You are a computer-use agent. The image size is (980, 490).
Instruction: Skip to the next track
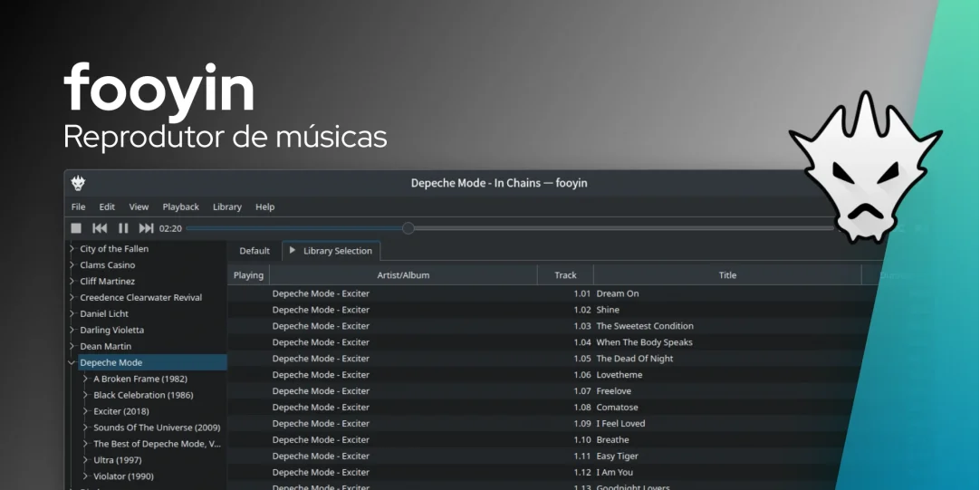pyautogui.click(x=146, y=229)
